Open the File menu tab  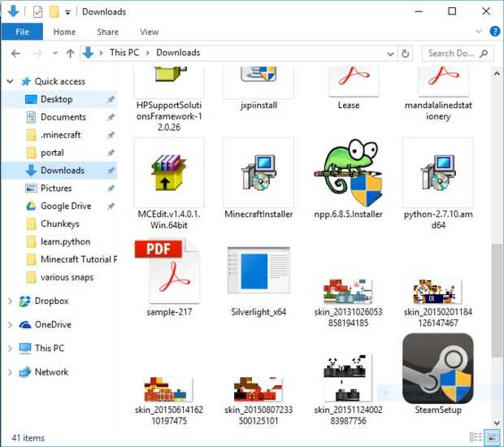[x=22, y=32]
